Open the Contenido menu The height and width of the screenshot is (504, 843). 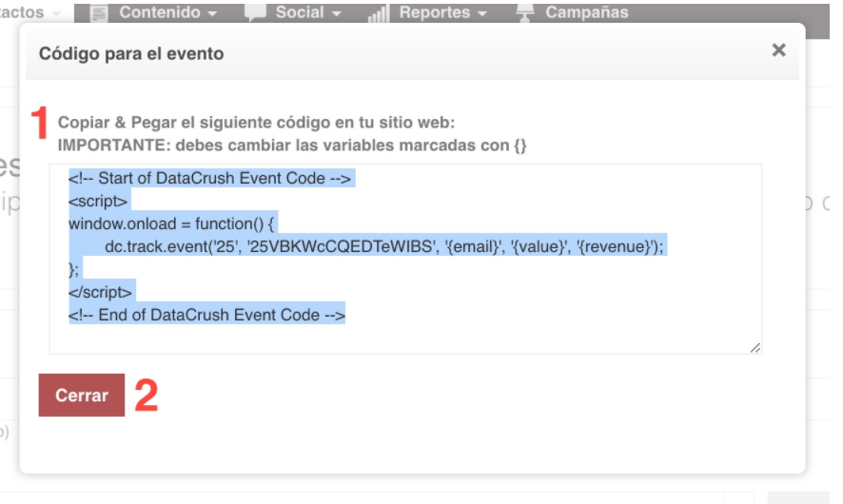pos(160,12)
